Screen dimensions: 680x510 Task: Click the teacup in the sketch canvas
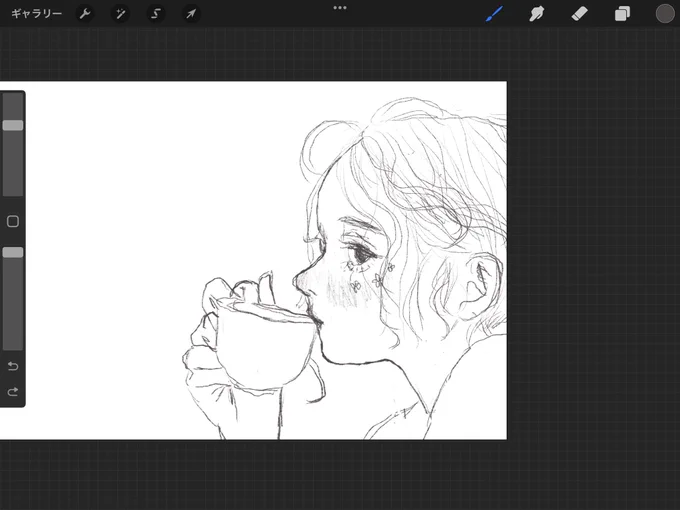tap(265, 344)
